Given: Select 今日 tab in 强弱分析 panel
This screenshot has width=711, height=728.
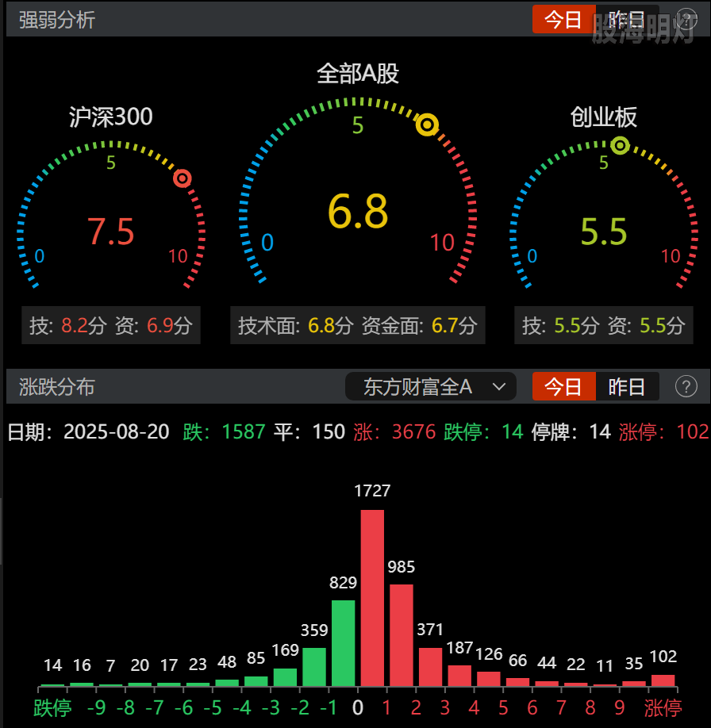Looking at the screenshot, I should 563,20.
